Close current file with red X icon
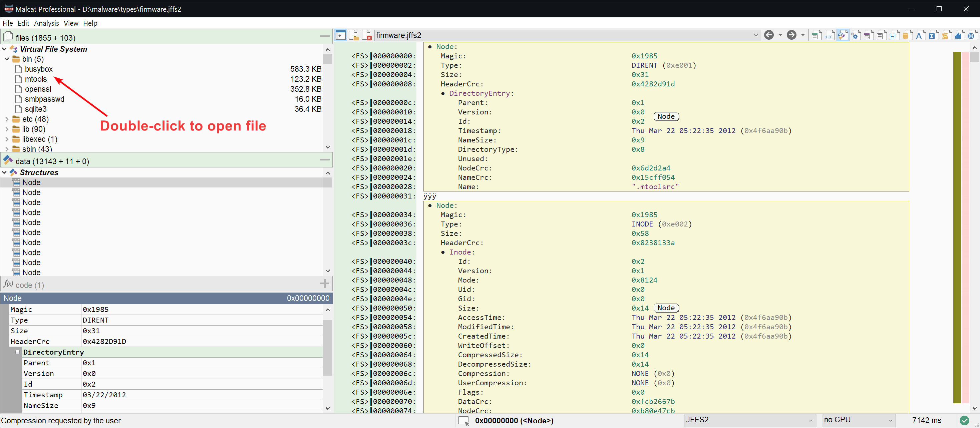This screenshot has width=980, height=428. [366, 35]
